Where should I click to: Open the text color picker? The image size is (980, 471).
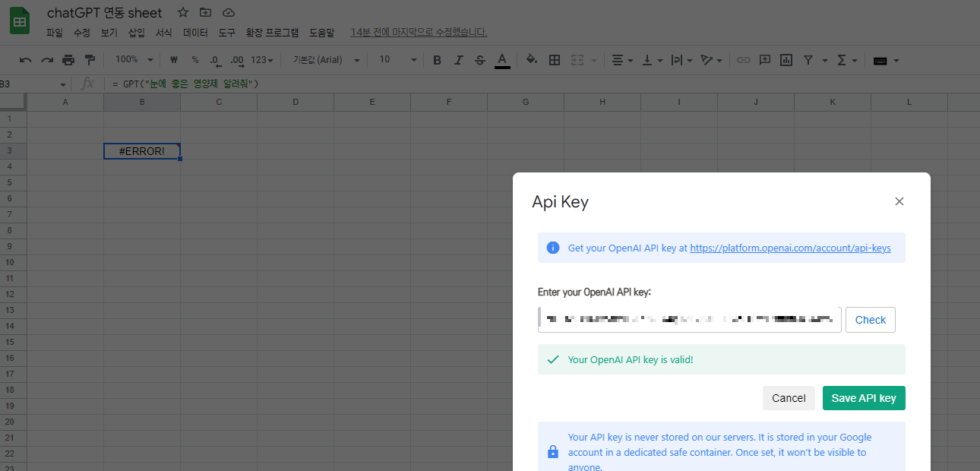[502, 60]
